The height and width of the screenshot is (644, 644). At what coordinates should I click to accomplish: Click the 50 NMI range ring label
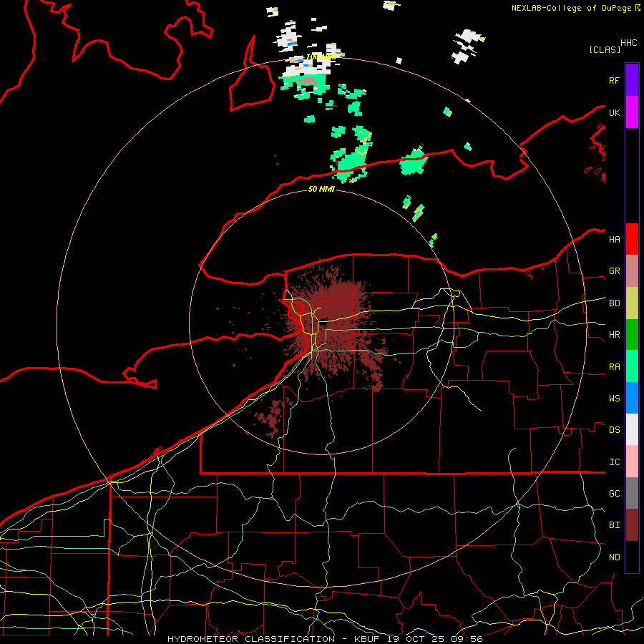pyautogui.click(x=321, y=189)
